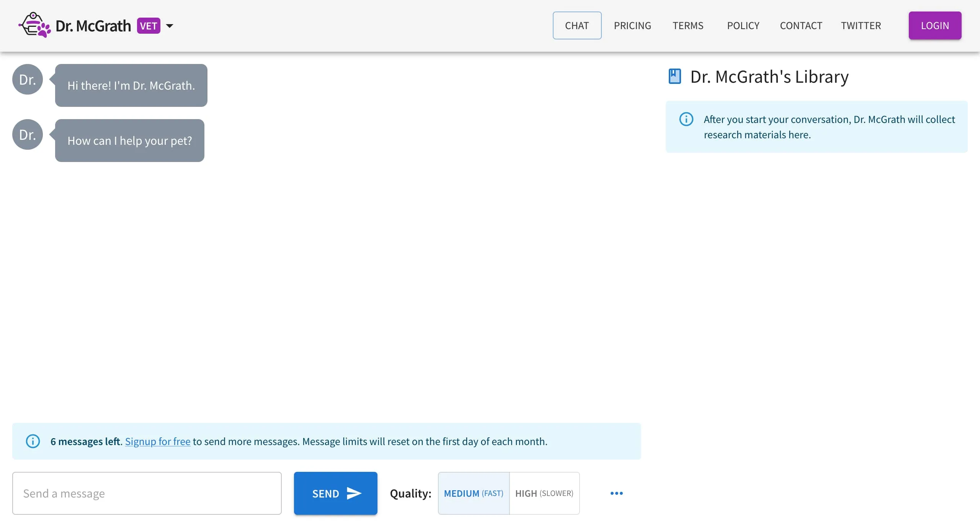Select Medium (Fast) quality option
This screenshot has width=980, height=527.
tap(474, 493)
